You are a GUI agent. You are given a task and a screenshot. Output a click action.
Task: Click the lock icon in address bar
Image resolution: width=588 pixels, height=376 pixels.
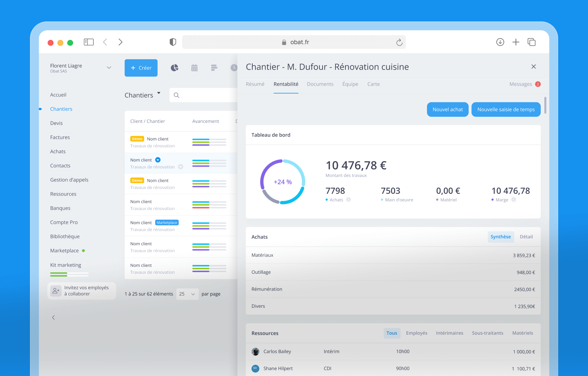pos(284,42)
